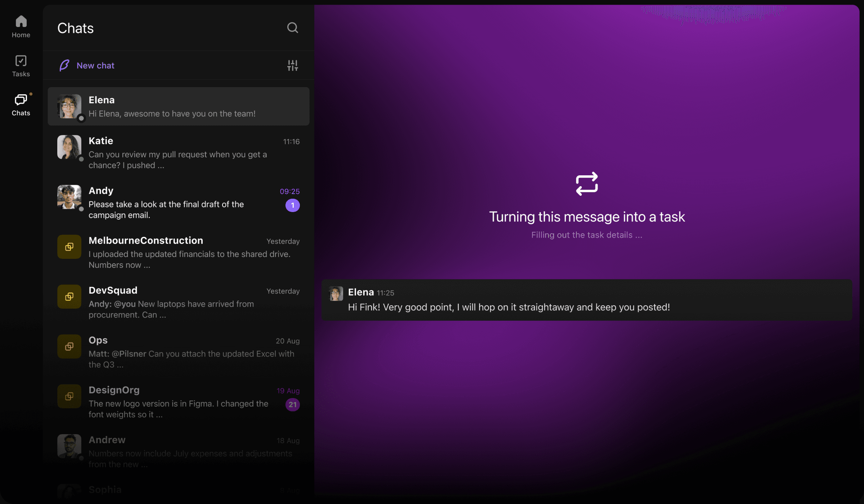864x504 pixels.
Task: Select the Ops group chat icon
Action: pos(69,346)
